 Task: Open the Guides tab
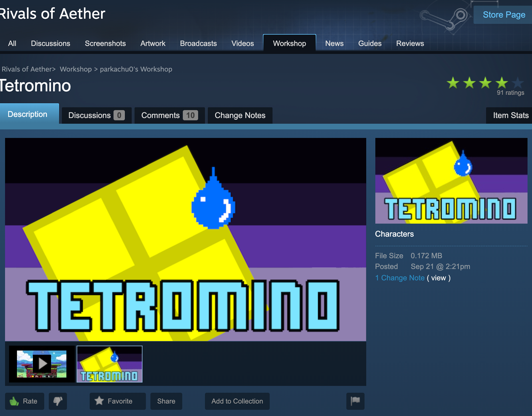pos(370,43)
